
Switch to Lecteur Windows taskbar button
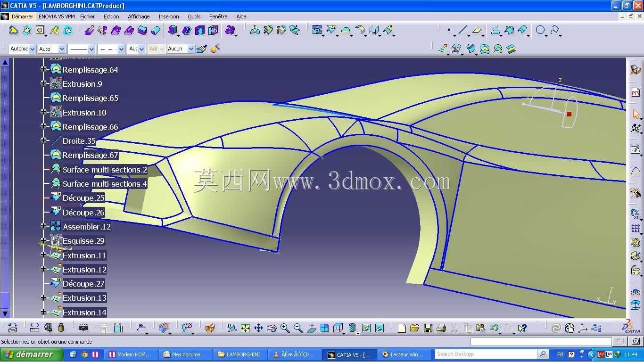404,354
